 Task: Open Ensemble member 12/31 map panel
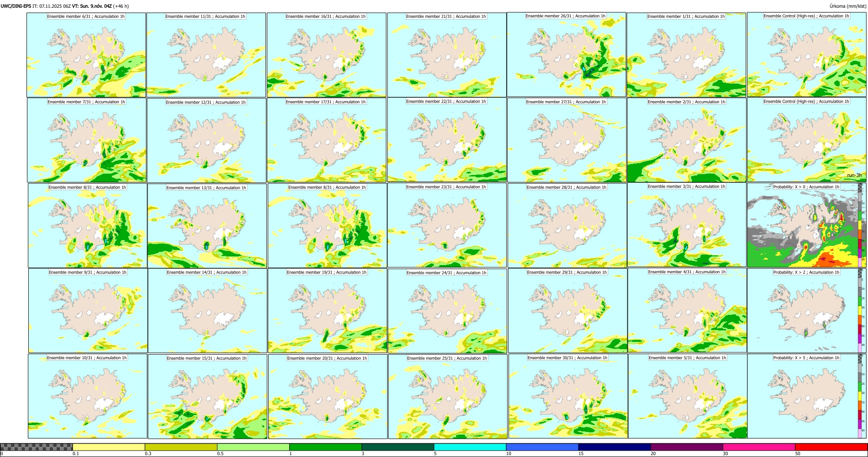pos(206,140)
